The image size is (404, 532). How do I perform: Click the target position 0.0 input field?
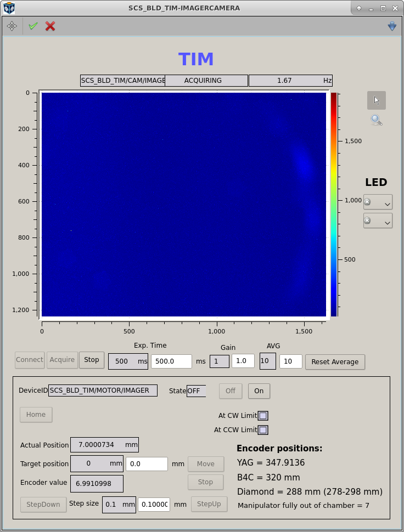click(x=147, y=464)
